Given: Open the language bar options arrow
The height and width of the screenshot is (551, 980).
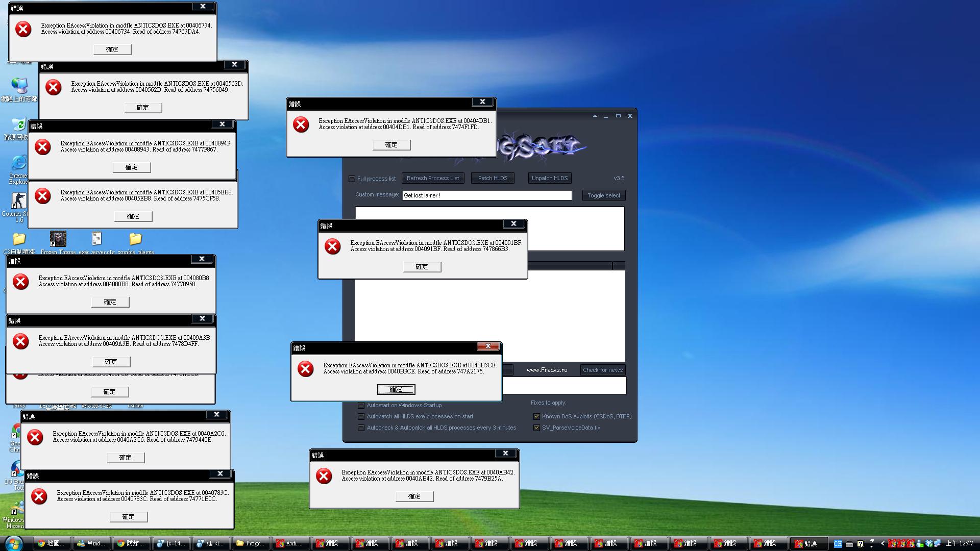Looking at the screenshot, I should pyautogui.click(x=871, y=546).
